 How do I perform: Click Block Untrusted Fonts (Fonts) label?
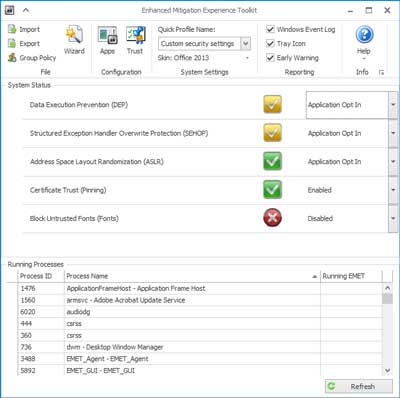tap(74, 219)
